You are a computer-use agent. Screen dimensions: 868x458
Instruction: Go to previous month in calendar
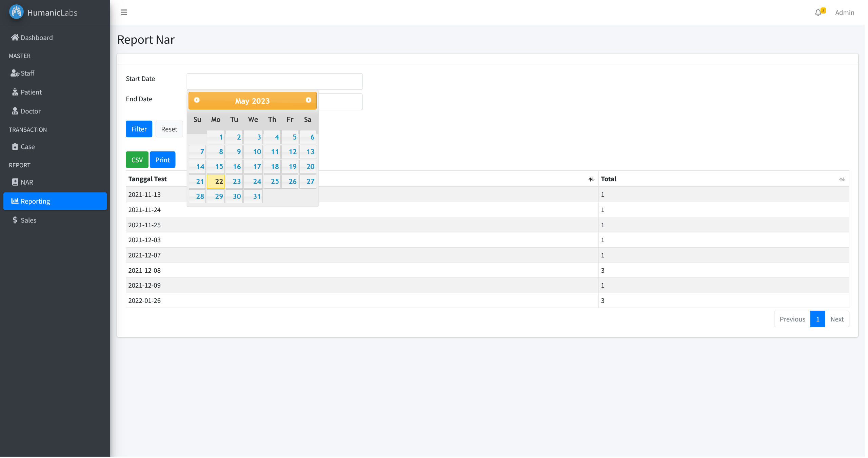(197, 100)
